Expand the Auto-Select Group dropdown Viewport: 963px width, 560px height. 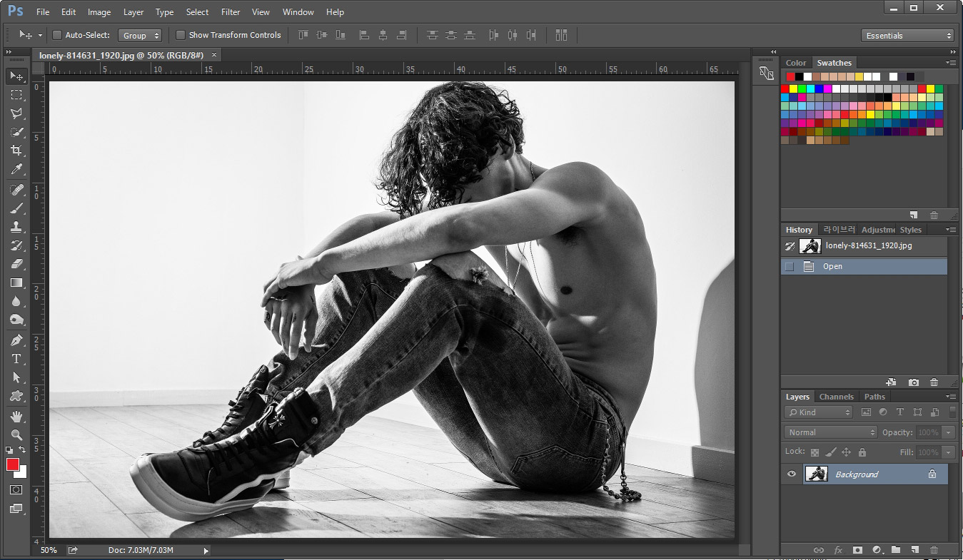141,36
